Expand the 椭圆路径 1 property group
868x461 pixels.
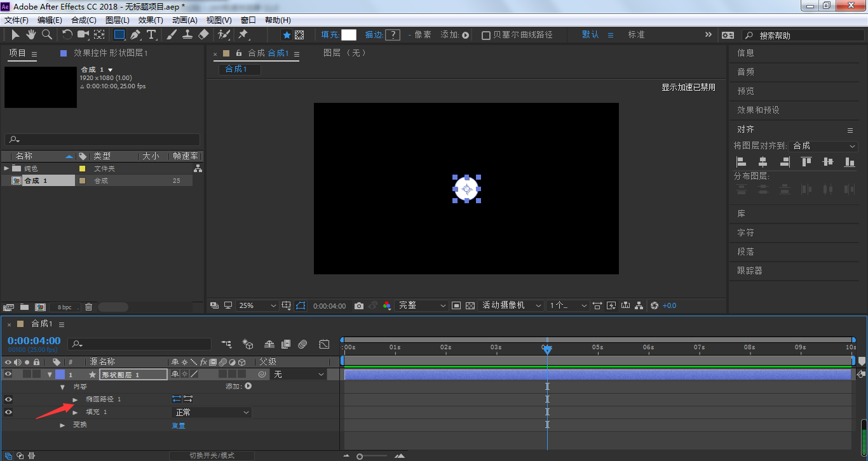click(x=75, y=399)
